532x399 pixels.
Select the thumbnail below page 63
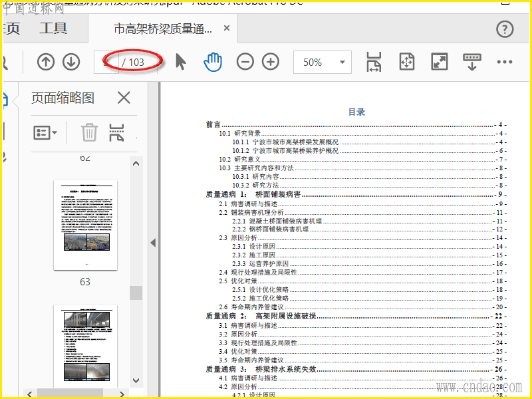pyautogui.click(x=86, y=346)
